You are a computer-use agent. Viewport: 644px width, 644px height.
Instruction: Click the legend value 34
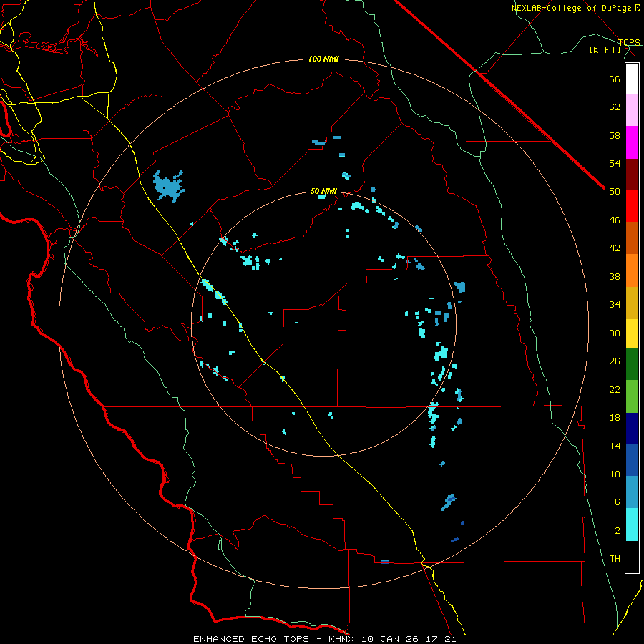615,305
